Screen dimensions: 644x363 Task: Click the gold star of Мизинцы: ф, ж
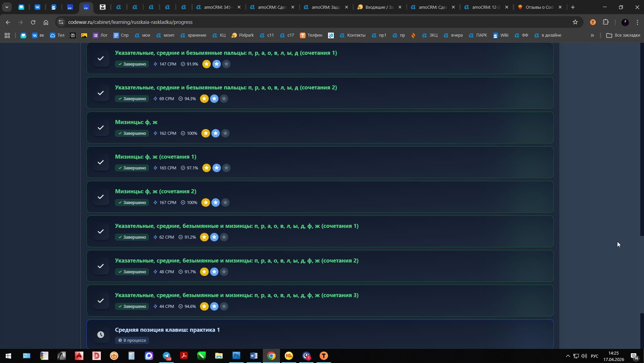coord(205,133)
